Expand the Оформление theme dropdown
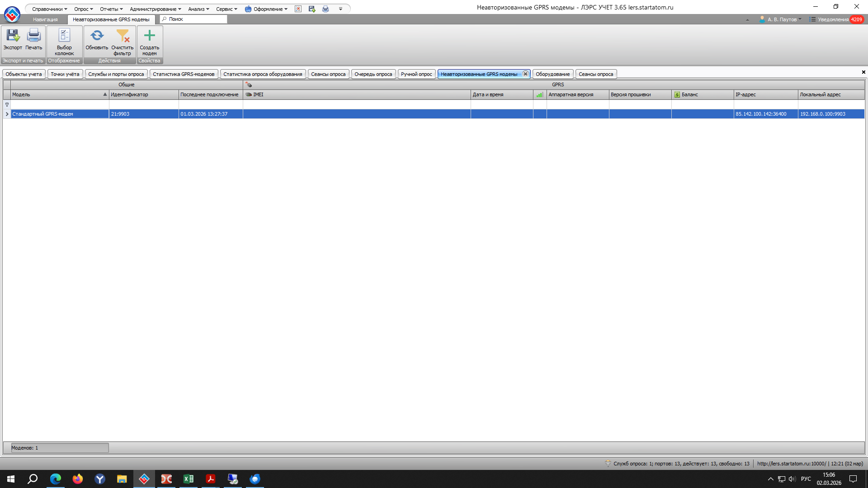868x488 pixels. click(x=267, y=9)
